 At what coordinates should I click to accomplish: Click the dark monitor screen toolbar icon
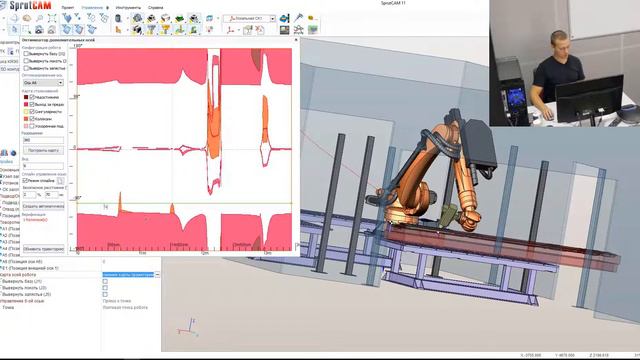(x=284, y=29)
